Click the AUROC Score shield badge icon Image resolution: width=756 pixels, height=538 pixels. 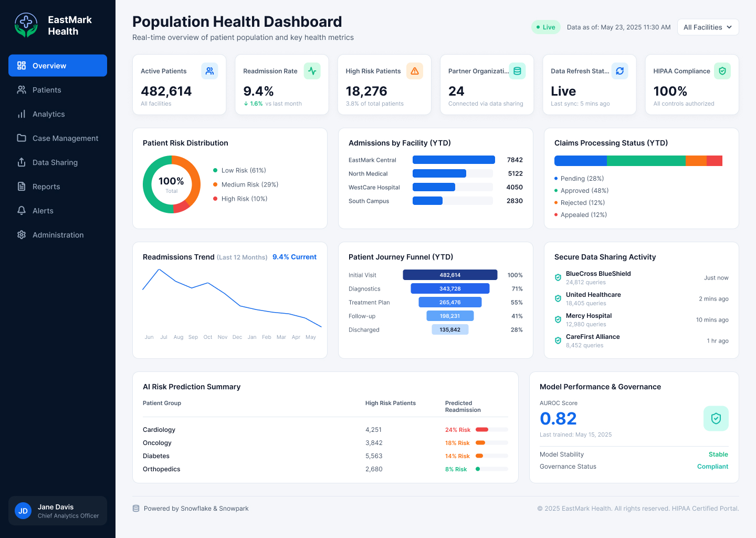pos(716,419)
